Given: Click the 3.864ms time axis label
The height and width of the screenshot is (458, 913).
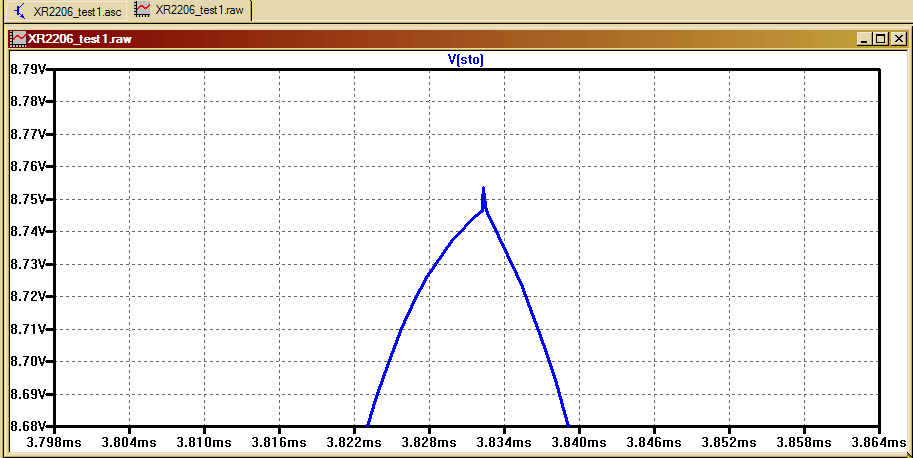Looking at the screenshot, I should pyautogui.click(x=879, y=443).
